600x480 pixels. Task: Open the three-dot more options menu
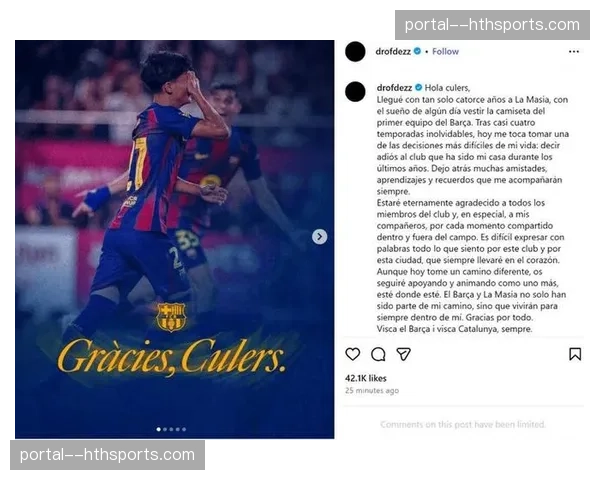point(574,51)
